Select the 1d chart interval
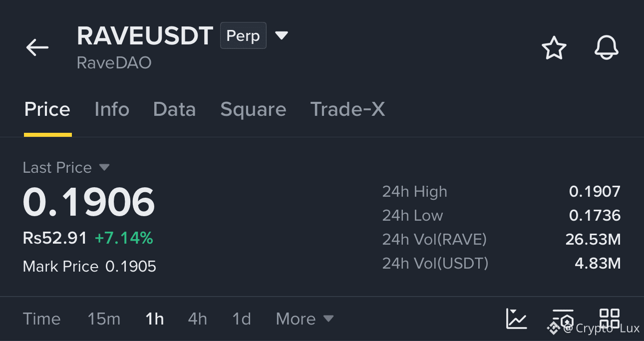The height and width of the screenshot is (341, 644). coord(242,319)
